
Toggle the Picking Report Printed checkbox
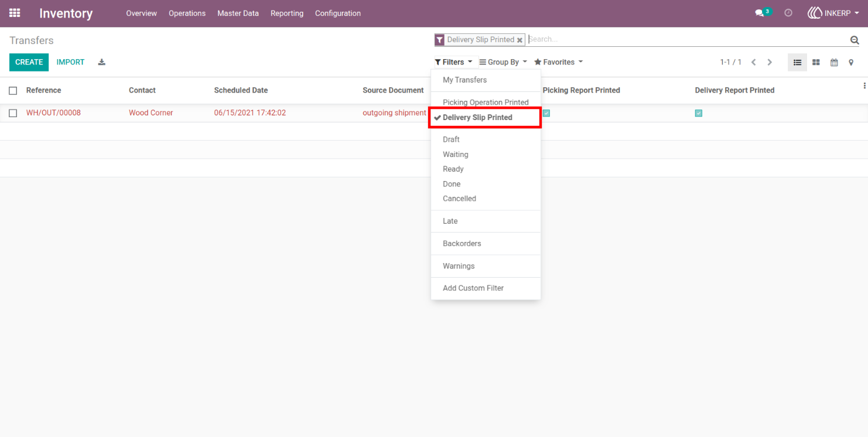pyautogui.click(x=546, y=113)
